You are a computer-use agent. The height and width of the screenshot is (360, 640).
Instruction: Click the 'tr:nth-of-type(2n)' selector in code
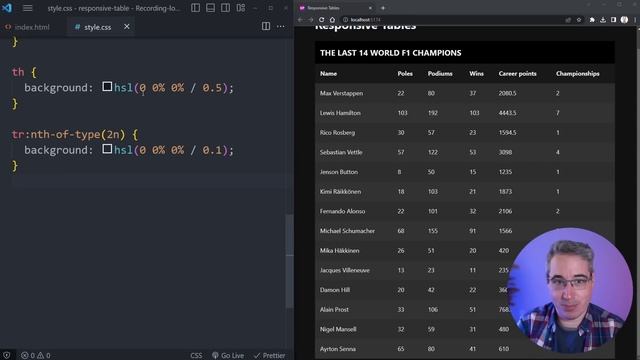click(x=68, y=134)
